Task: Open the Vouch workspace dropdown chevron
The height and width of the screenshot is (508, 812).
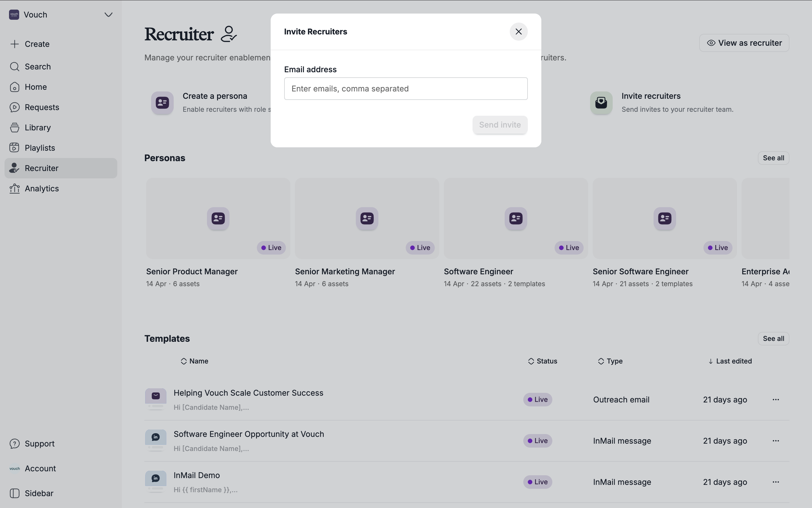Action: 108,15
